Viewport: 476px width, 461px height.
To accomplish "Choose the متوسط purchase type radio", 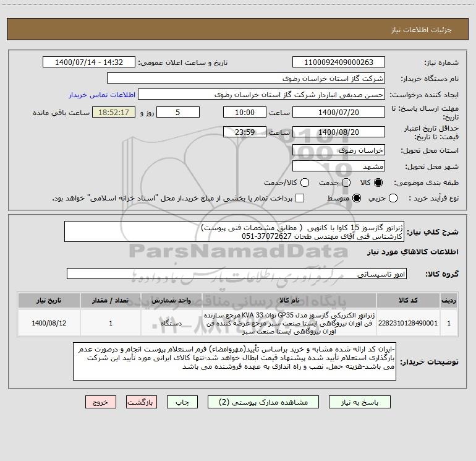I will click(x=357, y=198).
